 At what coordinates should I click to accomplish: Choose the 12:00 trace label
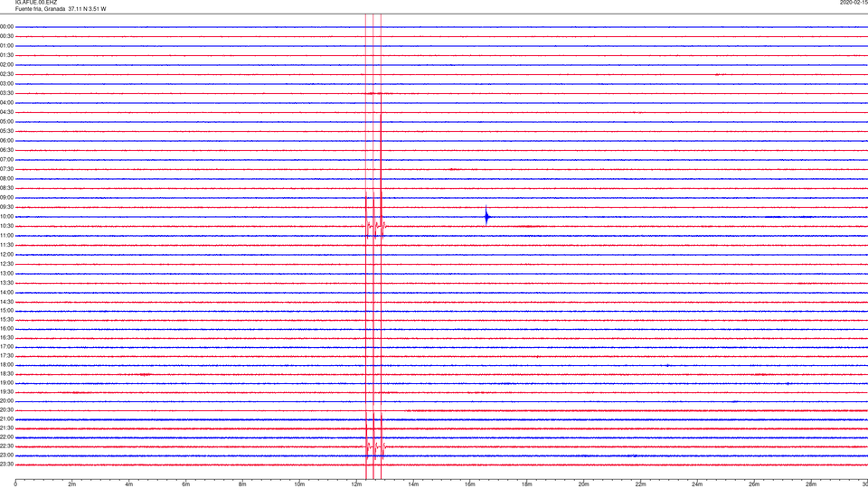click(6, 255)
